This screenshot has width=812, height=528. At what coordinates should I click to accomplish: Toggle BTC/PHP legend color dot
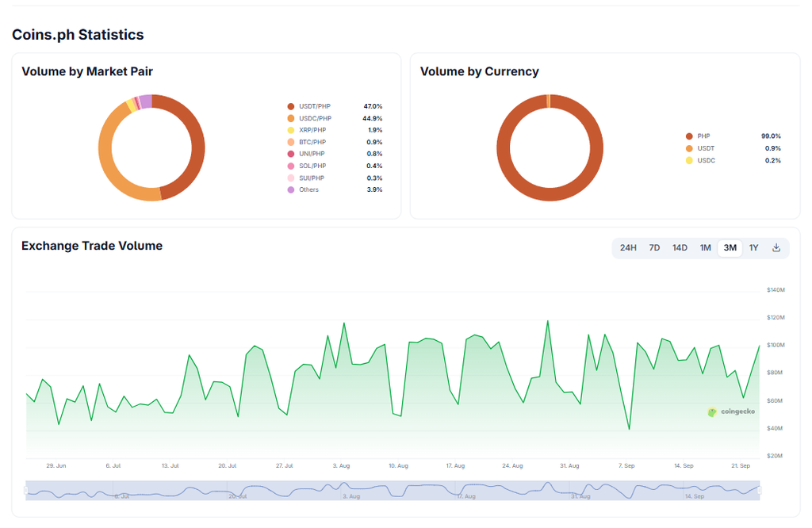coord(291,143)
